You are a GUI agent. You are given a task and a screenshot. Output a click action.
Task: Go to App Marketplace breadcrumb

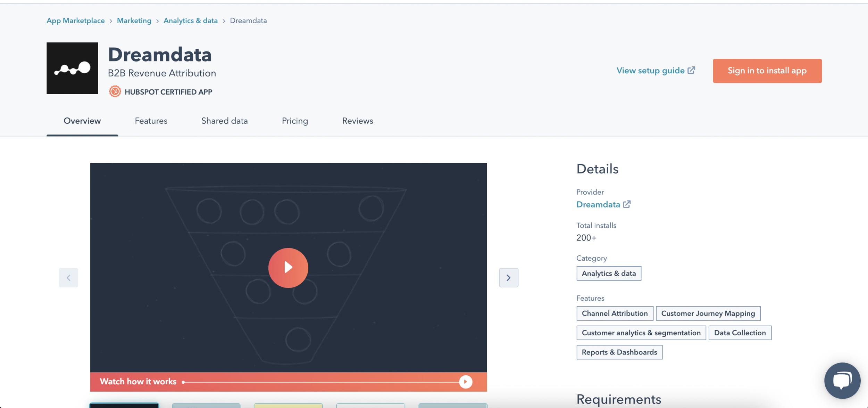point(76,21)
